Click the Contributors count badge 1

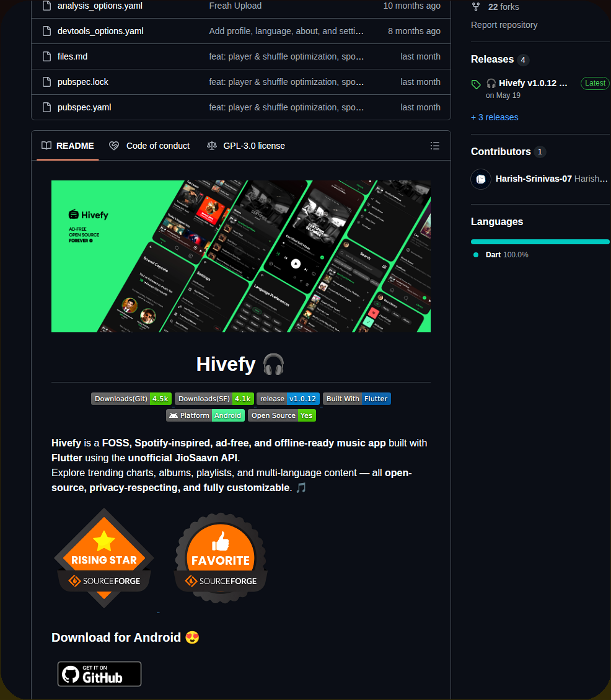coord(540,152)
